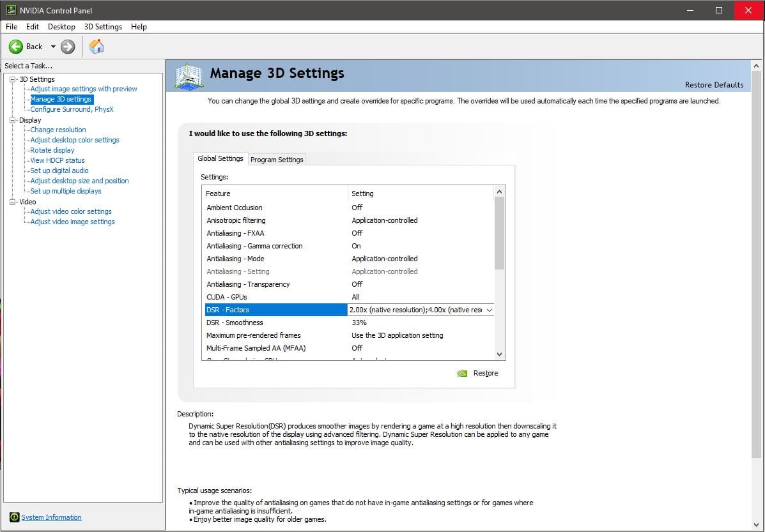Collapse the Video tree node
765x532 pixels.
13,202
